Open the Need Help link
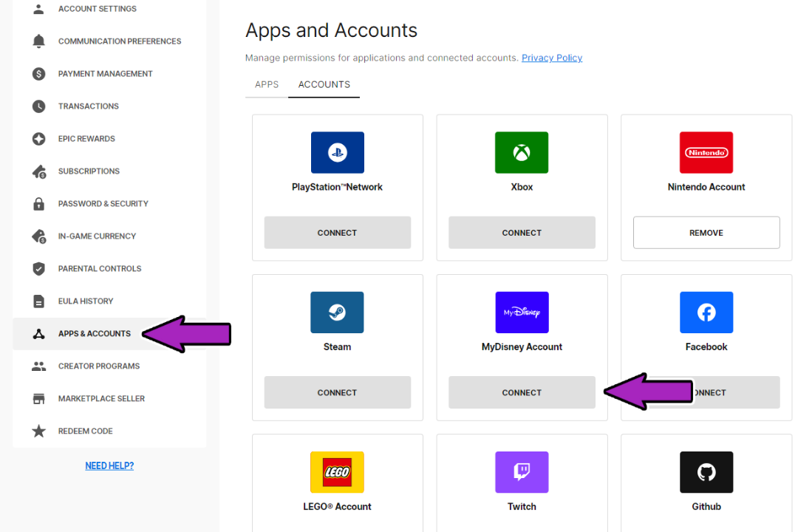798x532 pixels. [x=109, y=465]
